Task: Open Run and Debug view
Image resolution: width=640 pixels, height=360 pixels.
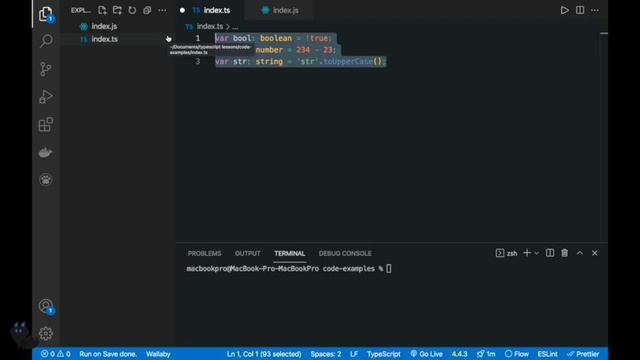Action: [x=46, y=97]
